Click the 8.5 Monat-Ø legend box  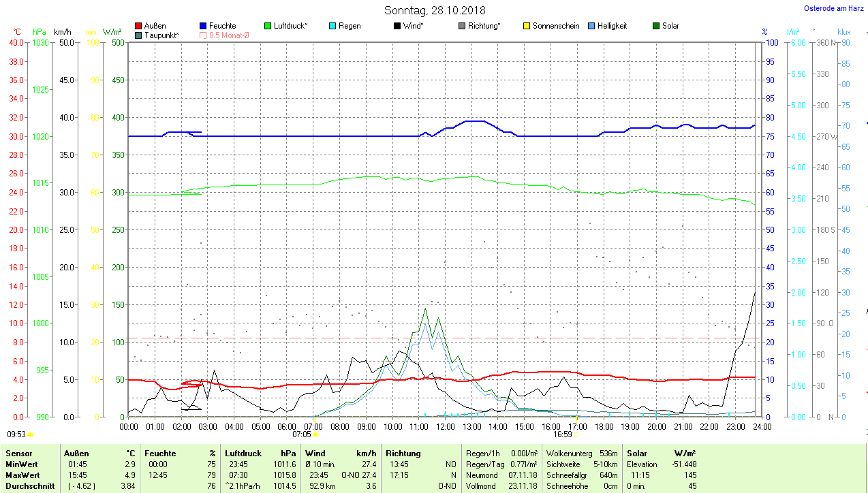tap(203, 35)
